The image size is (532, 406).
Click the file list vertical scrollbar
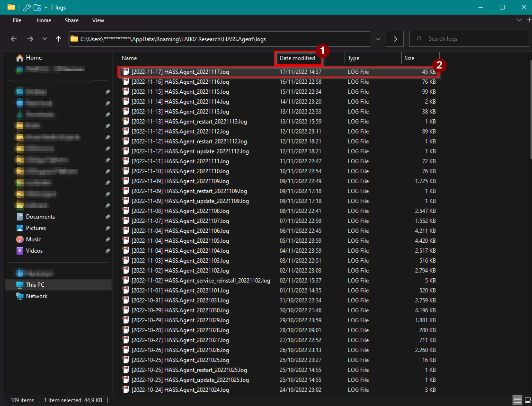tap(530, 109)
